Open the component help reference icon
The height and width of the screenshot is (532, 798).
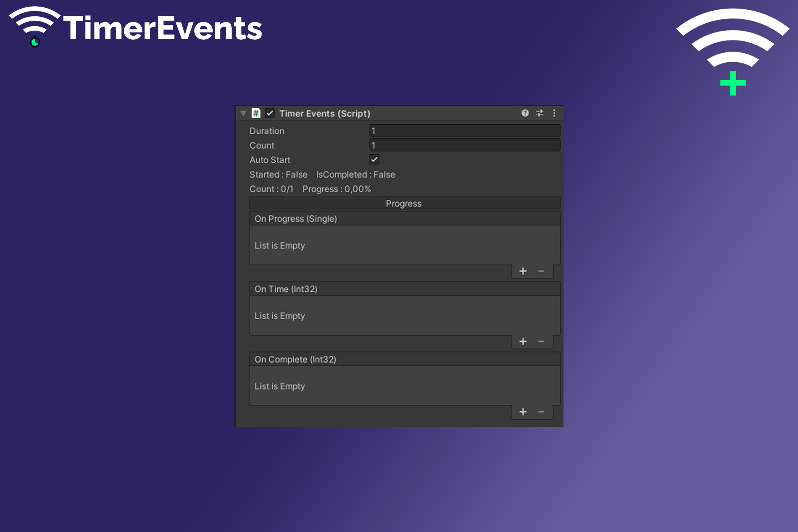coord(525,113)
